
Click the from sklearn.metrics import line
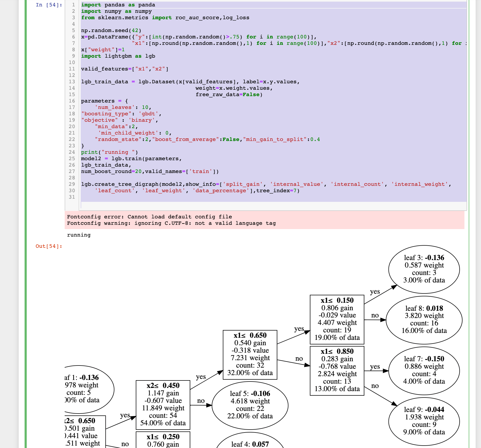pyautogui.click(x=165, y=18)
